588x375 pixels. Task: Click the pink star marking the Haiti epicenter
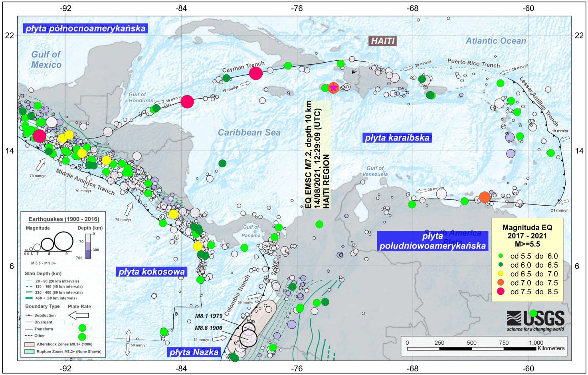[333, 88]
